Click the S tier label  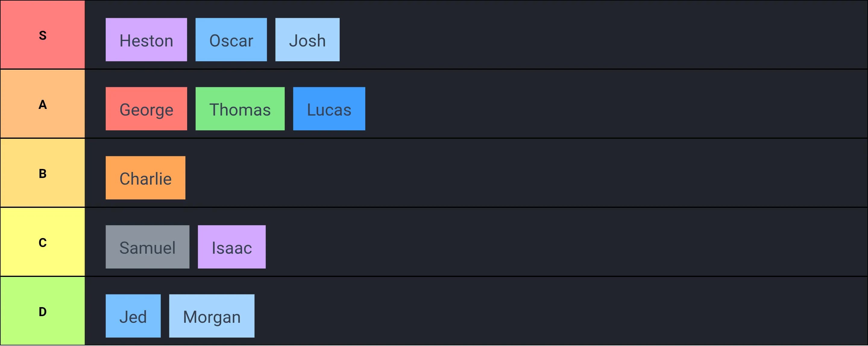[x=42, y=35]
